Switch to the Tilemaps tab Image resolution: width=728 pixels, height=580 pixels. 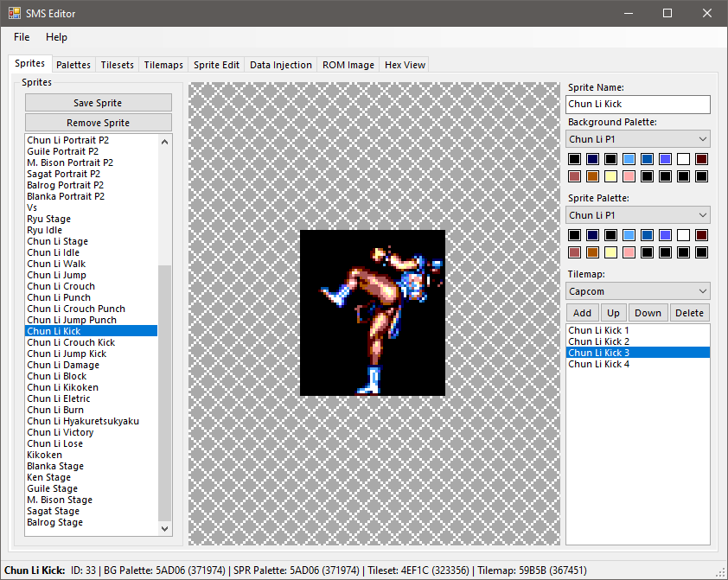pyautogui.click(x=163, y=65)
